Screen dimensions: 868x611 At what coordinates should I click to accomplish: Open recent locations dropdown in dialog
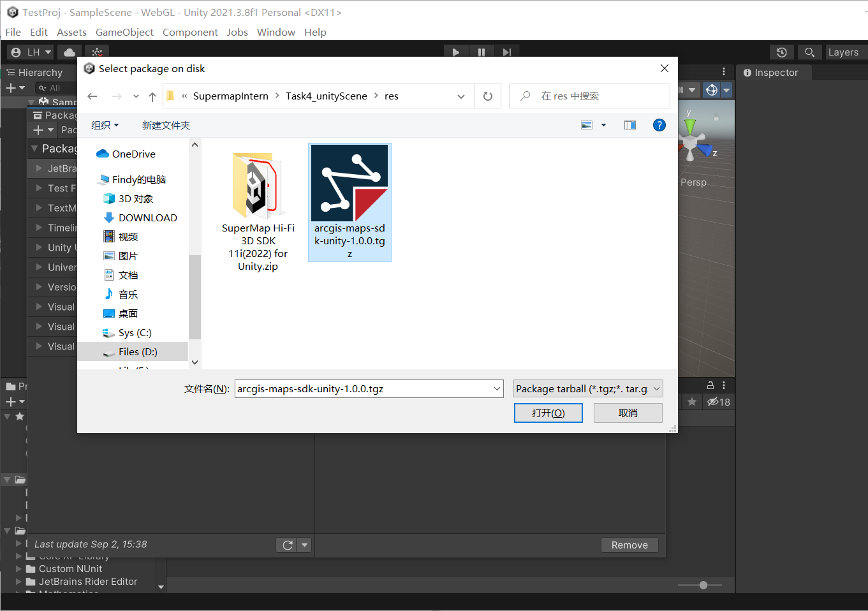[136, 96]
